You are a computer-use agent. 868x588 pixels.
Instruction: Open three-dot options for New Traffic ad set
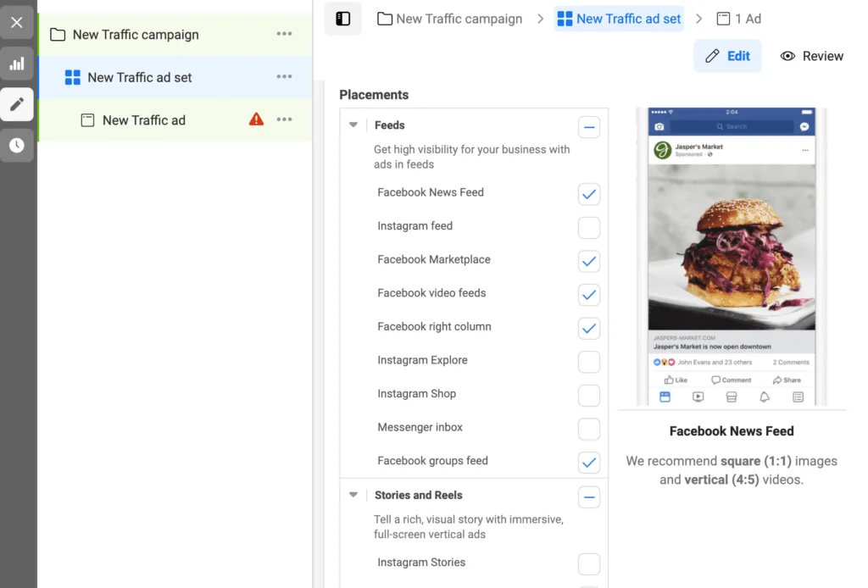click(283, 77)
